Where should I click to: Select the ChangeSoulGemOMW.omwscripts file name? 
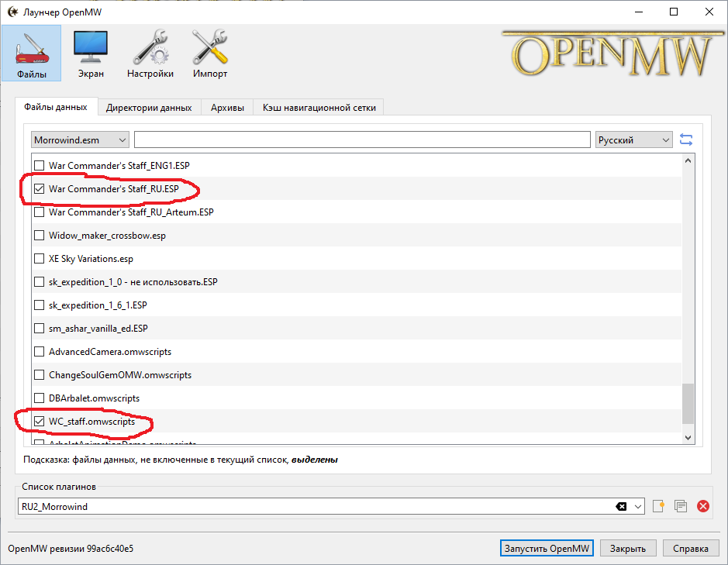coord(120,374)
